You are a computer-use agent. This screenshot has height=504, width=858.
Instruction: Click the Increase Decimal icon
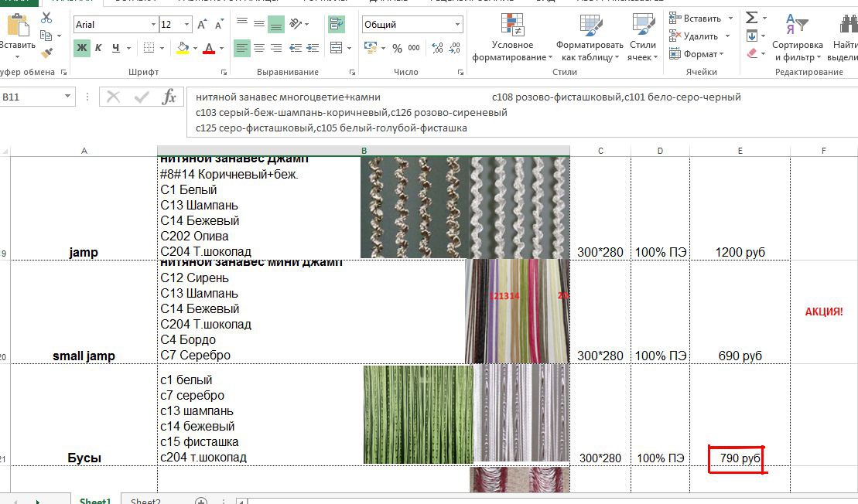(438, 48)
